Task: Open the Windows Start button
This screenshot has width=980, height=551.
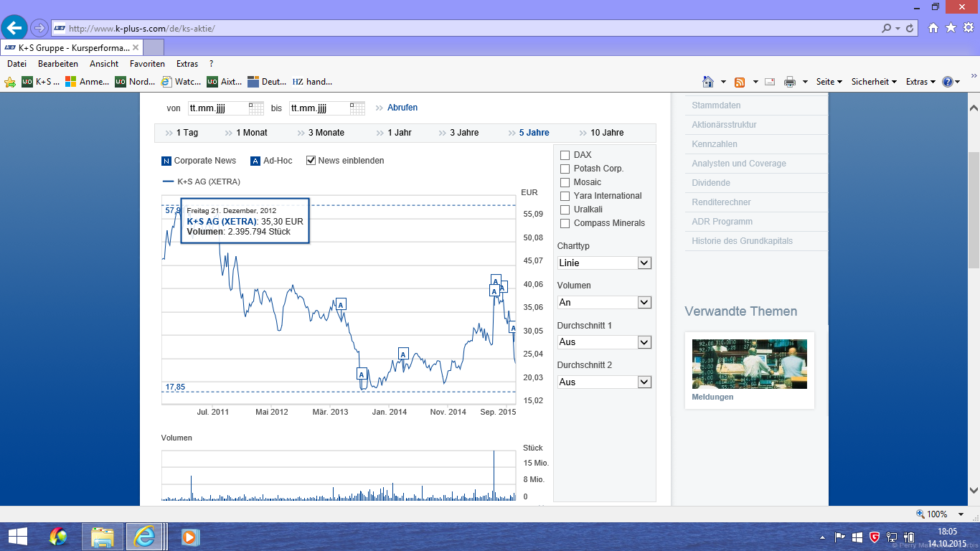Action: (x=17, y=537)
